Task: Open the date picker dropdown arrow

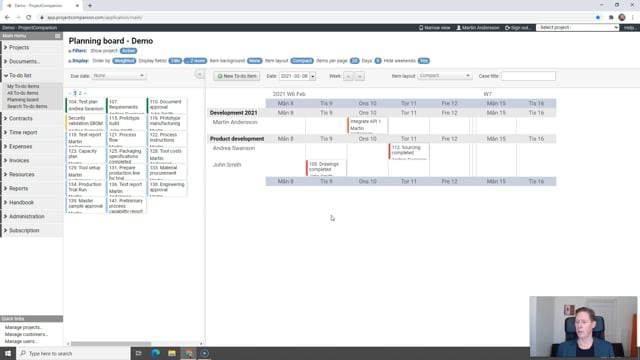Action: [x=313, y=76]
